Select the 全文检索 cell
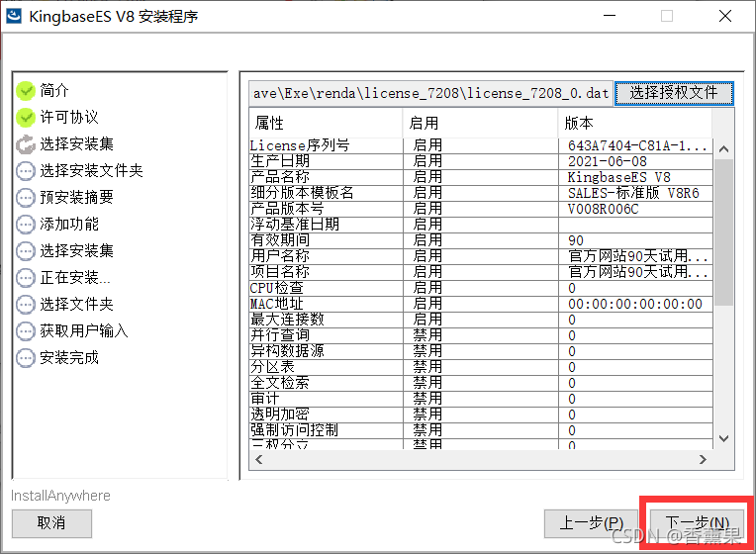Viewport: 756px width, 554px height. tap(326, 383)
